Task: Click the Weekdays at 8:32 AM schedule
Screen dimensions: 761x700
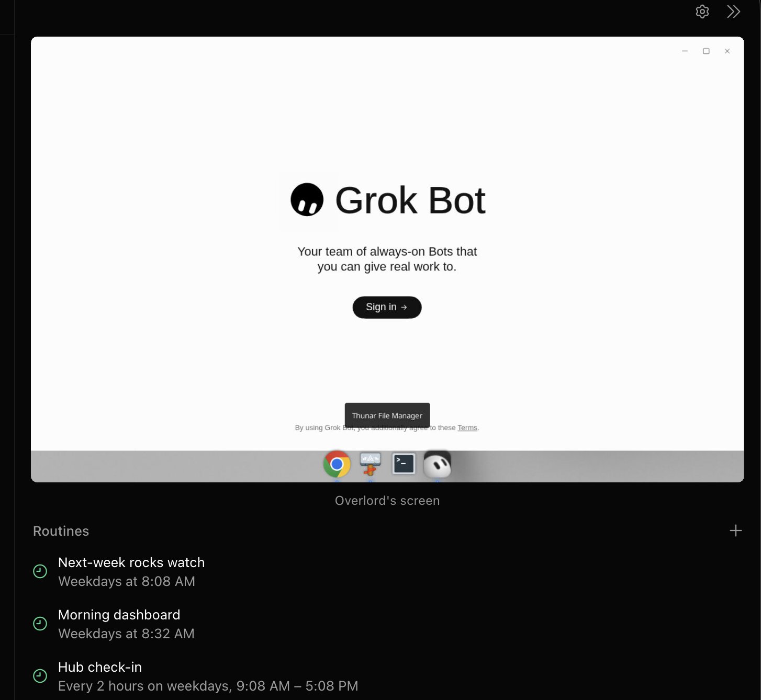Action: click(126, 634)
